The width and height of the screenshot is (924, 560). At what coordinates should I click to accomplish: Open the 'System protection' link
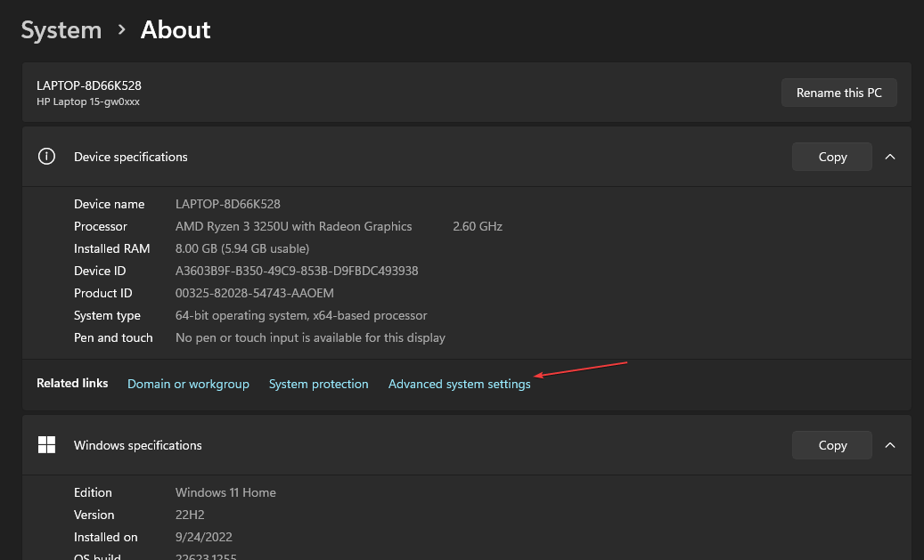click(x=318, y=384)
